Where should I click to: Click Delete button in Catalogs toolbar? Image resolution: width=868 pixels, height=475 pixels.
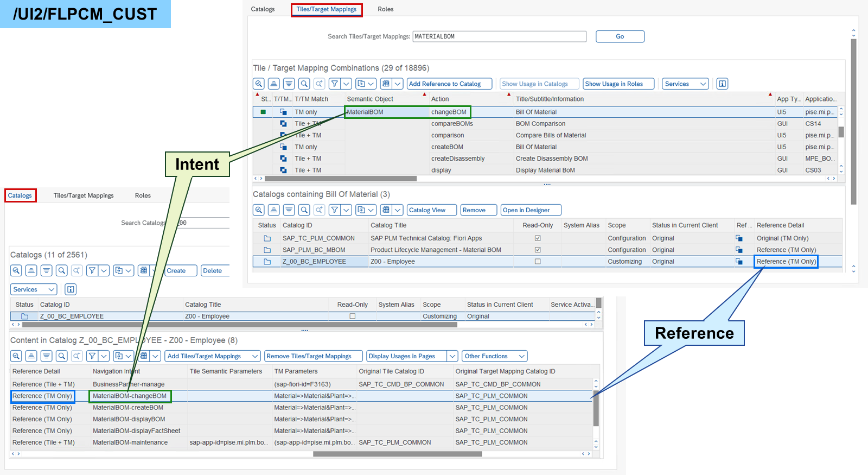pyautogui.click(x=215, y=270)
